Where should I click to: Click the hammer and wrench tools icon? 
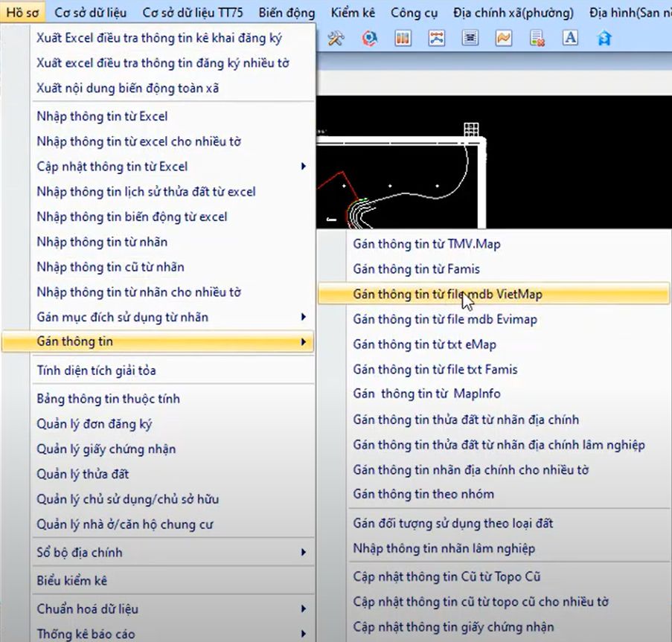pyautogui.click(x=336, y=39)
